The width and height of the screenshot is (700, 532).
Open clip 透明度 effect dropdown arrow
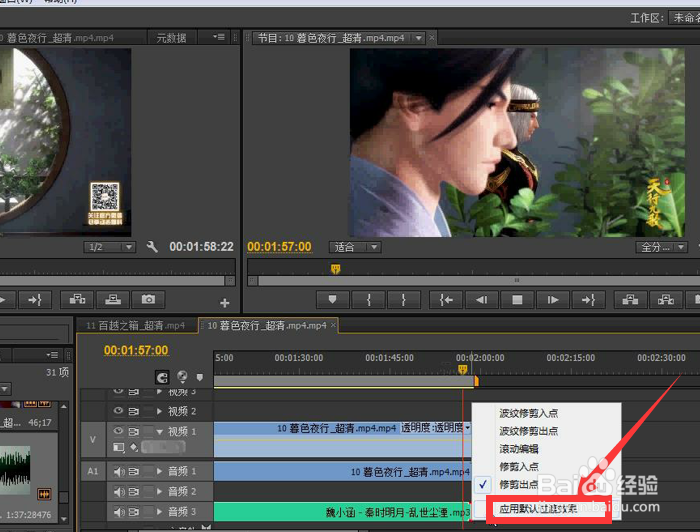point(467,428)
